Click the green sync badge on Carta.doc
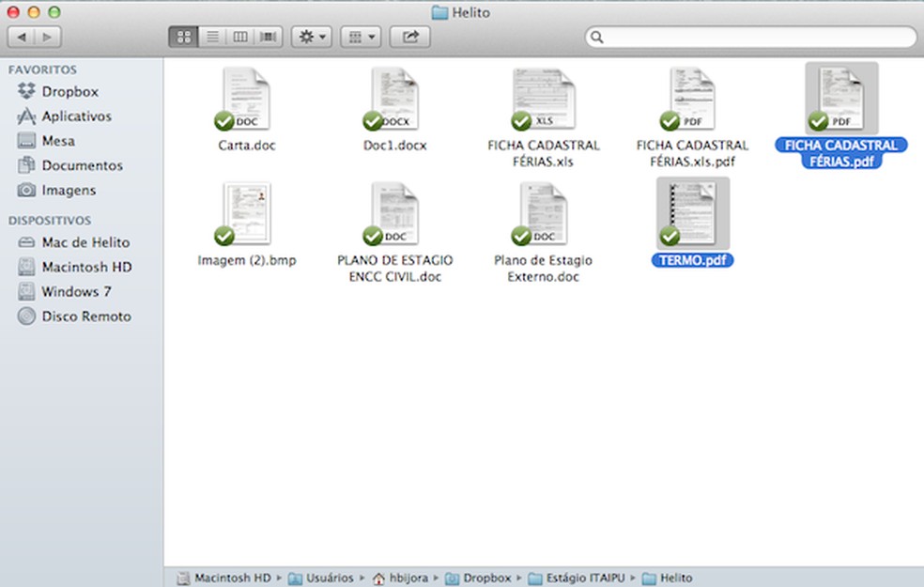 223,121
